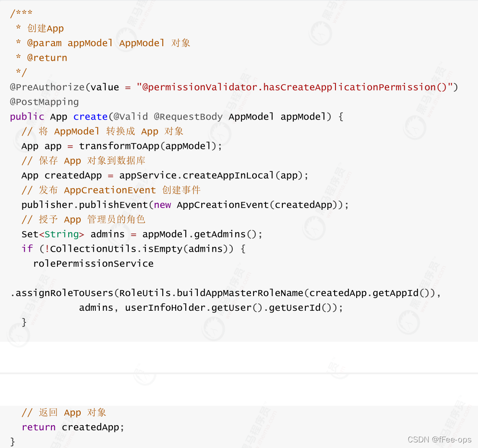478x448 pixels.
Task: Click the '// 返回 App 对象' comment
Action: tap(64, 413)
